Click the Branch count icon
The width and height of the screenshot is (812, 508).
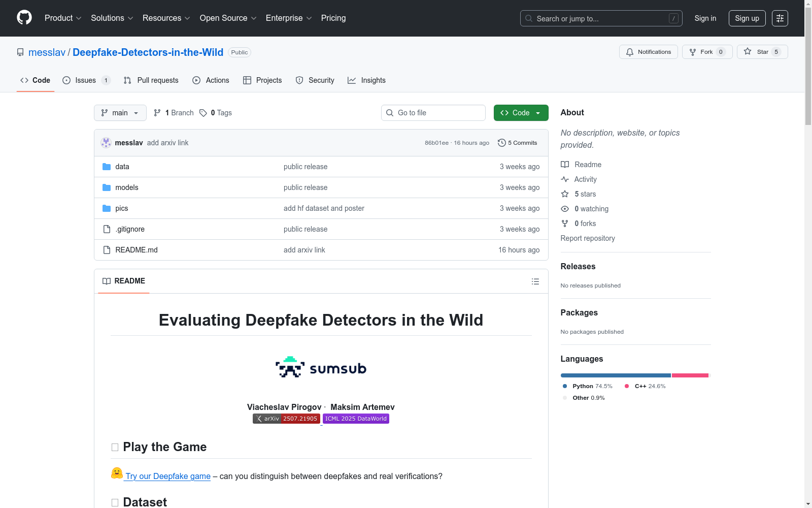click(x=157, y=113)
